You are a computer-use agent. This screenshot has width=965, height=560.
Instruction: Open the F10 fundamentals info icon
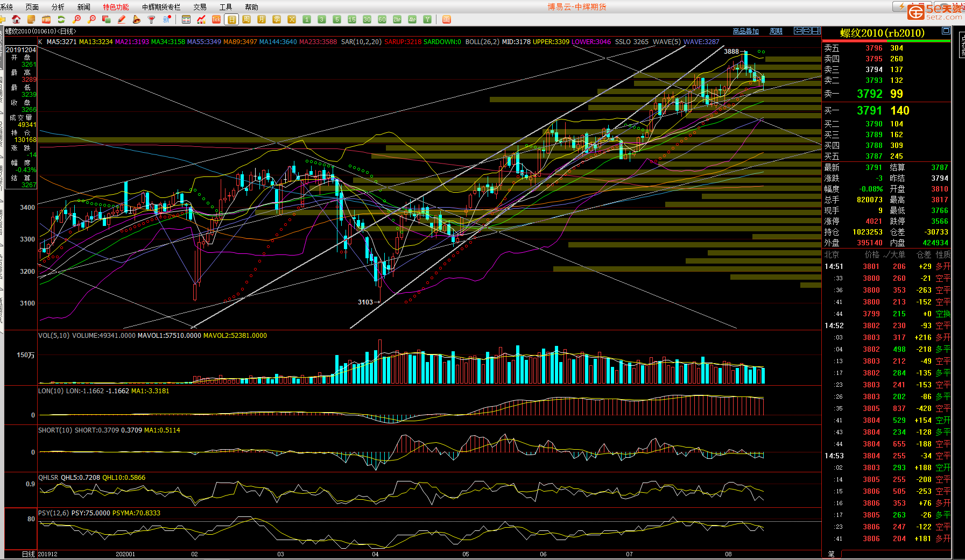coord(46,19)
